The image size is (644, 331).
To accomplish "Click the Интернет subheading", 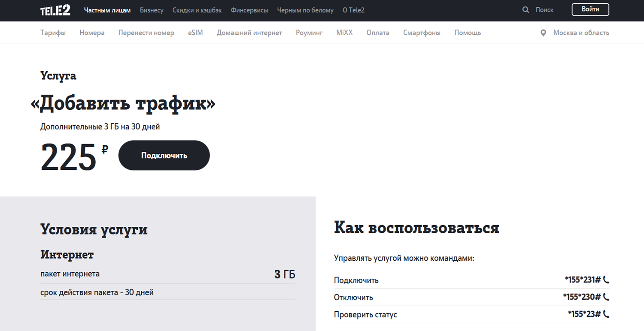I will (x=67, y=255).
